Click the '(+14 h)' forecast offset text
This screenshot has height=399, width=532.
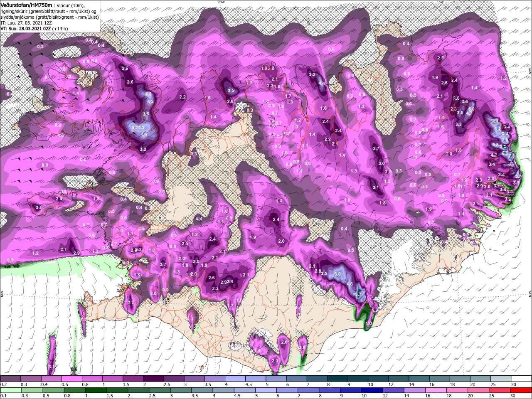(x=60, y=29)
